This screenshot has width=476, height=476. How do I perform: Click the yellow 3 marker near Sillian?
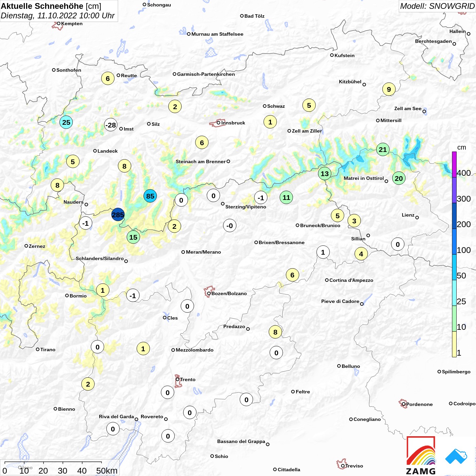click(x=354, y=221)
